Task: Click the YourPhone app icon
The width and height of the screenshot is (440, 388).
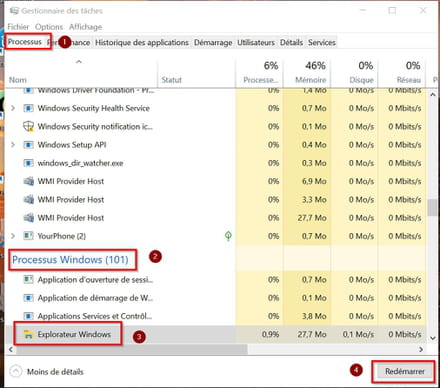Action: [x=28, y=236]
